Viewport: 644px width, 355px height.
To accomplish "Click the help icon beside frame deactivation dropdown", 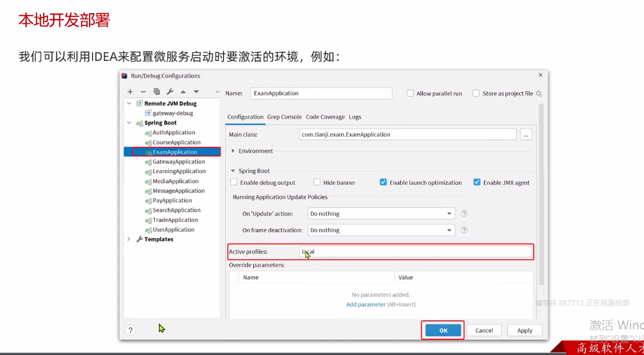I will [x=464, y=230].
